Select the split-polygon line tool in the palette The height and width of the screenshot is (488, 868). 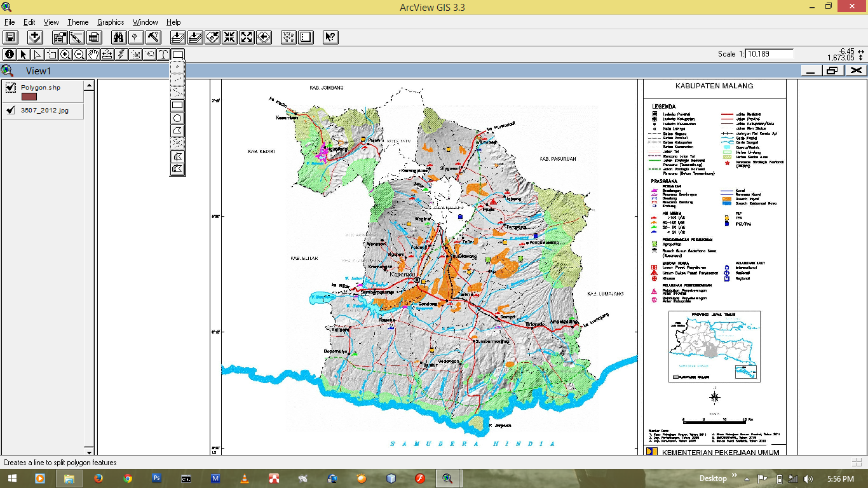[x=178, y=156]
